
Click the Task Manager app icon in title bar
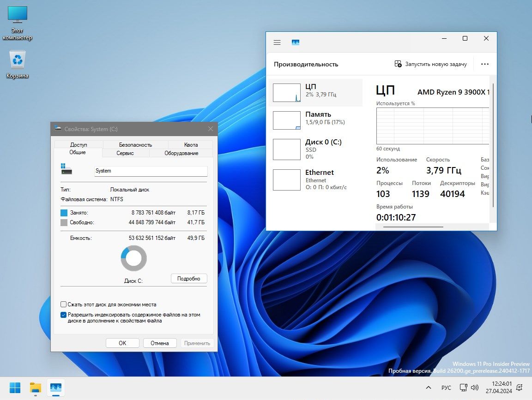tap(296, 42)
